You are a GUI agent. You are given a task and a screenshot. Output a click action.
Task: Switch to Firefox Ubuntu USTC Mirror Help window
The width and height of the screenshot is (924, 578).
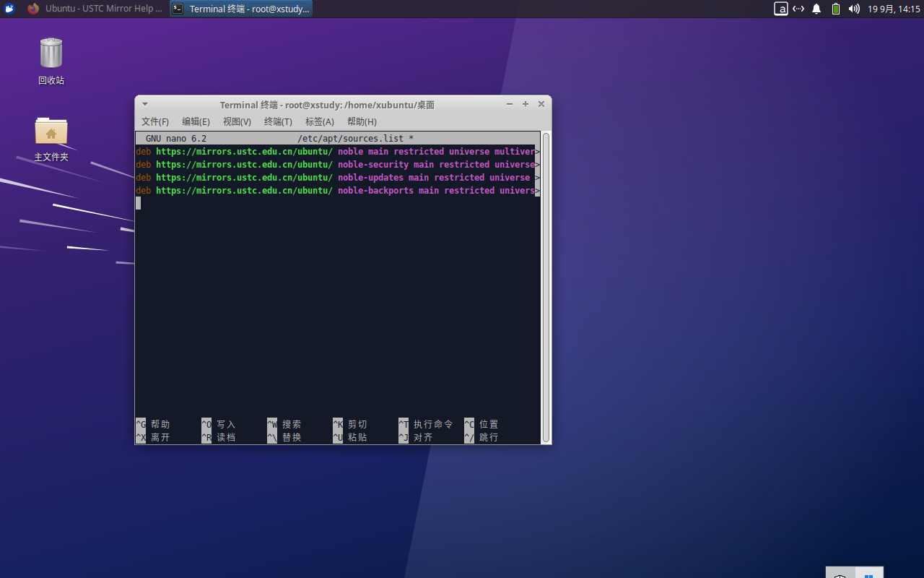[x=95, y=9]
